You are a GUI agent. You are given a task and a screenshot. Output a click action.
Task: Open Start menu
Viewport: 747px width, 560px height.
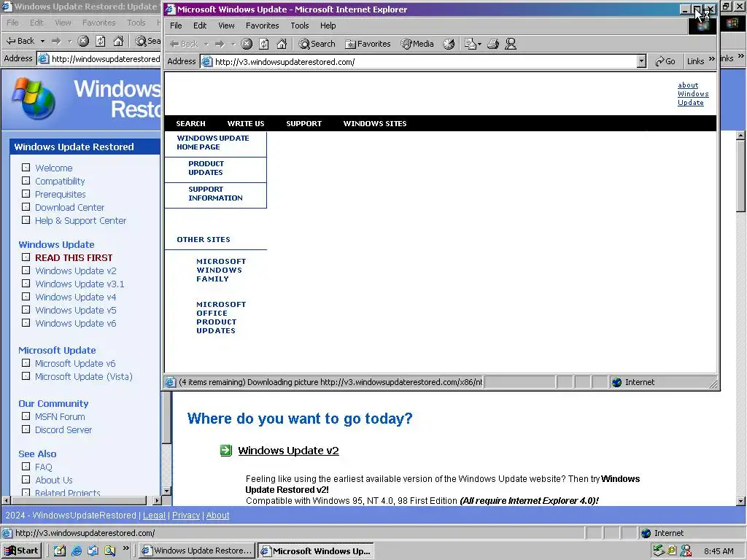pos(21,551)
